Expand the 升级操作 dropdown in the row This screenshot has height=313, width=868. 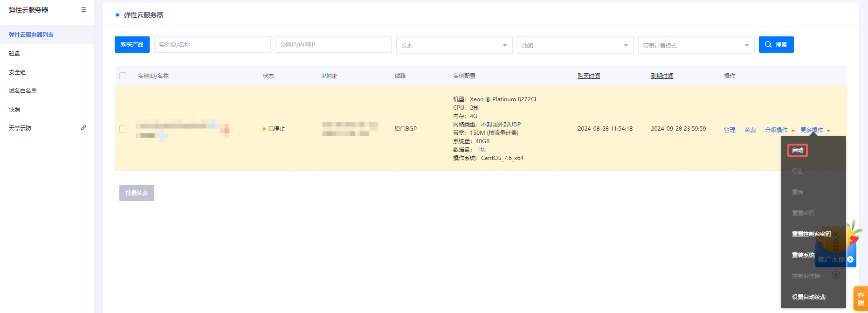tap(779, 130)
